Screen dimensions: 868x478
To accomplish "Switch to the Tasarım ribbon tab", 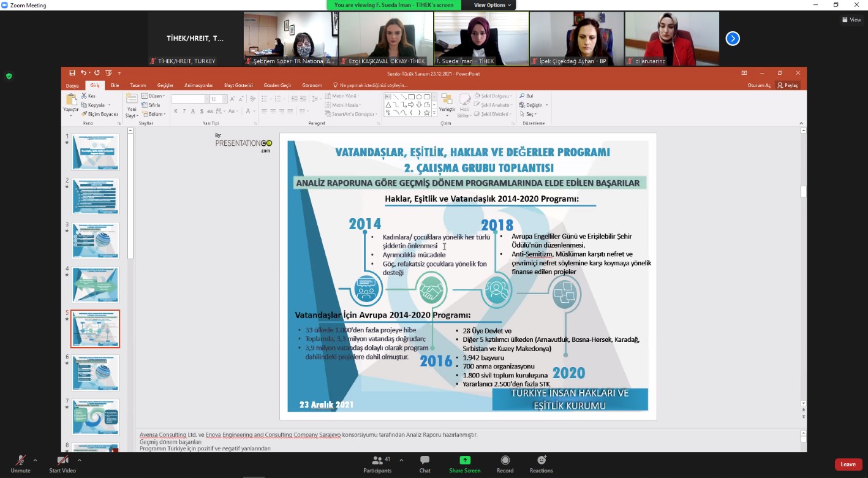I will point(138,85).
